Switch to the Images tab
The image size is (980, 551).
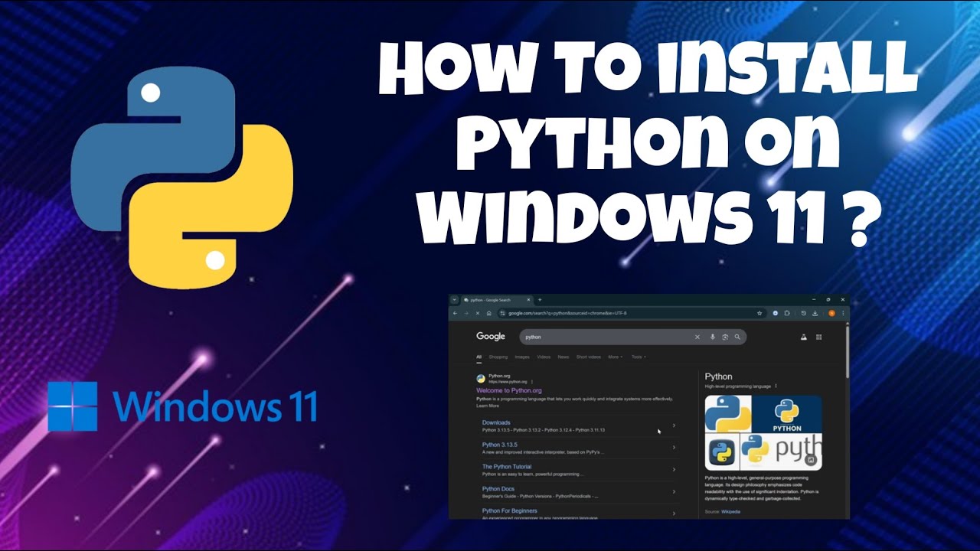click(522, 357)
